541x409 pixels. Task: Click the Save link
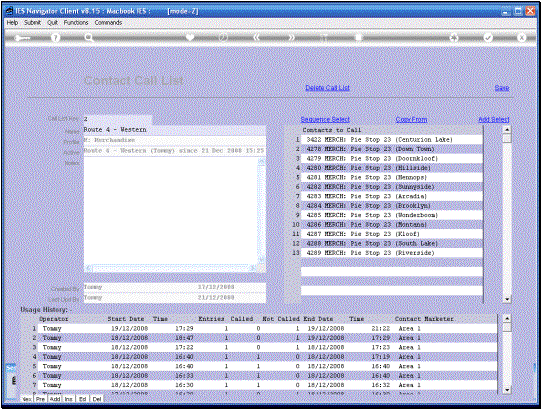tap(502, 88)
